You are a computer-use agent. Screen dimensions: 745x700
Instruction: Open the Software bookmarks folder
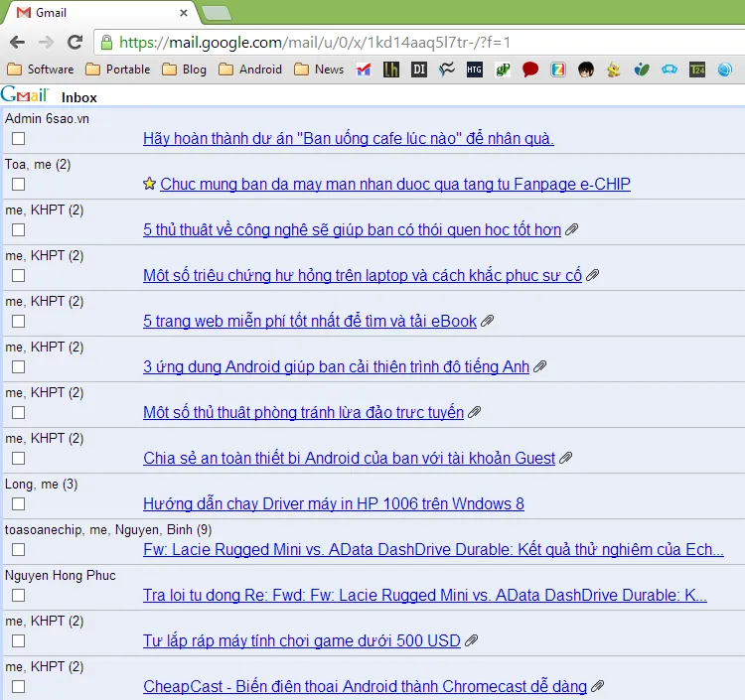click(40, 70)
